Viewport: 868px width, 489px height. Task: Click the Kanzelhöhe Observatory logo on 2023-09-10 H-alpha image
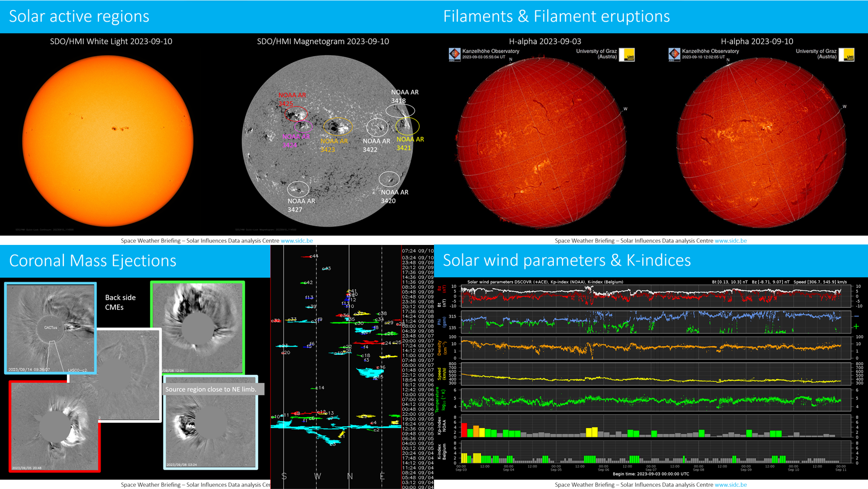674,54
